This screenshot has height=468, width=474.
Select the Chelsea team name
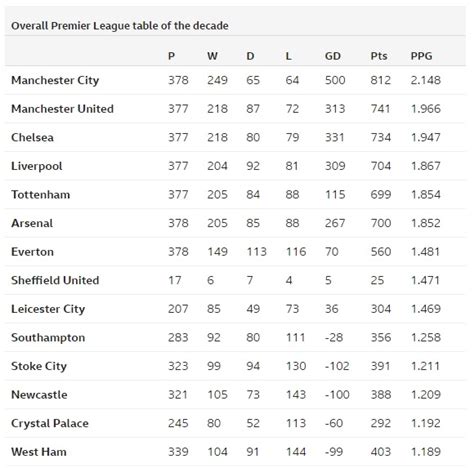(x=32, y=137)
